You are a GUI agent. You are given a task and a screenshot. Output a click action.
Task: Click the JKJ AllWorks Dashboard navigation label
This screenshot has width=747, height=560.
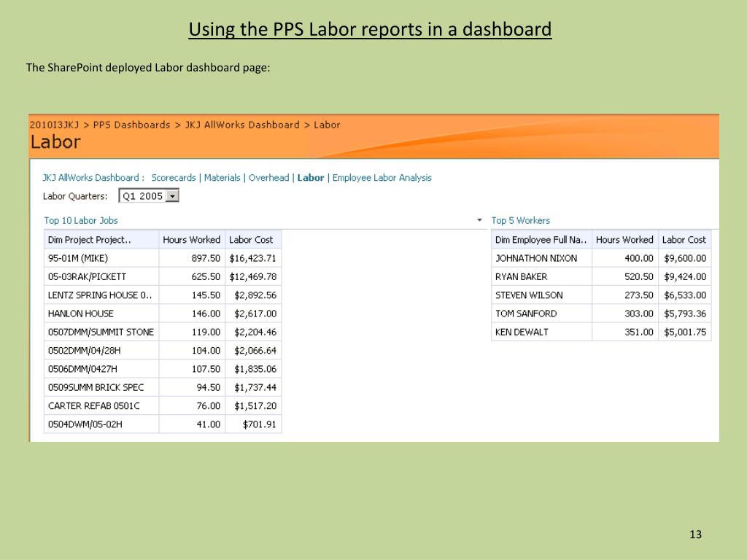click(93, 178)
